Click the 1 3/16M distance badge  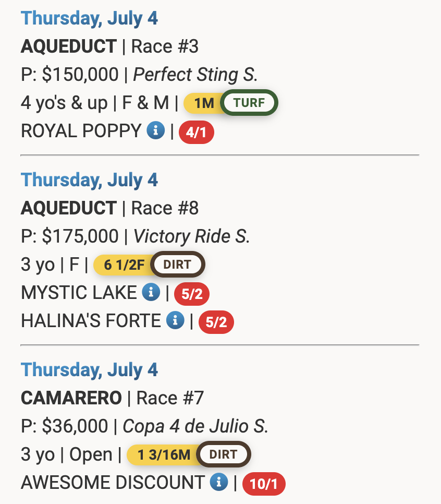164,455
